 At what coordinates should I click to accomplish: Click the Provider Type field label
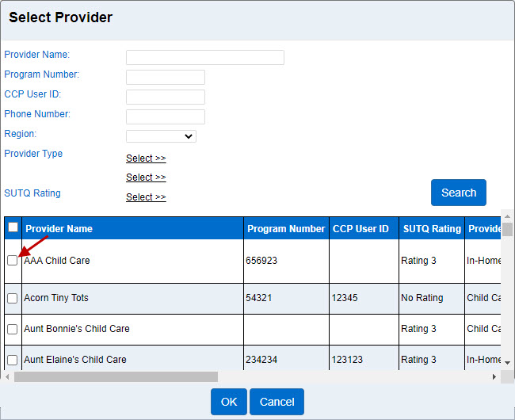pos(33,154)
